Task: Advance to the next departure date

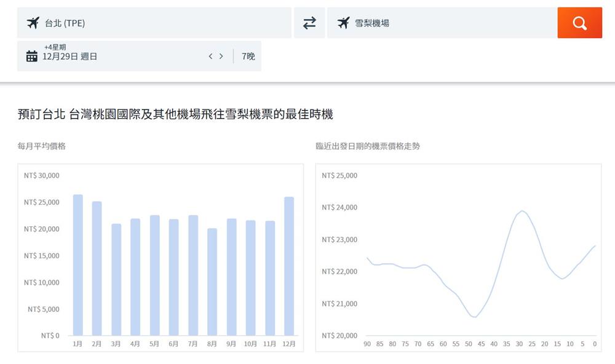Action: 221,57
